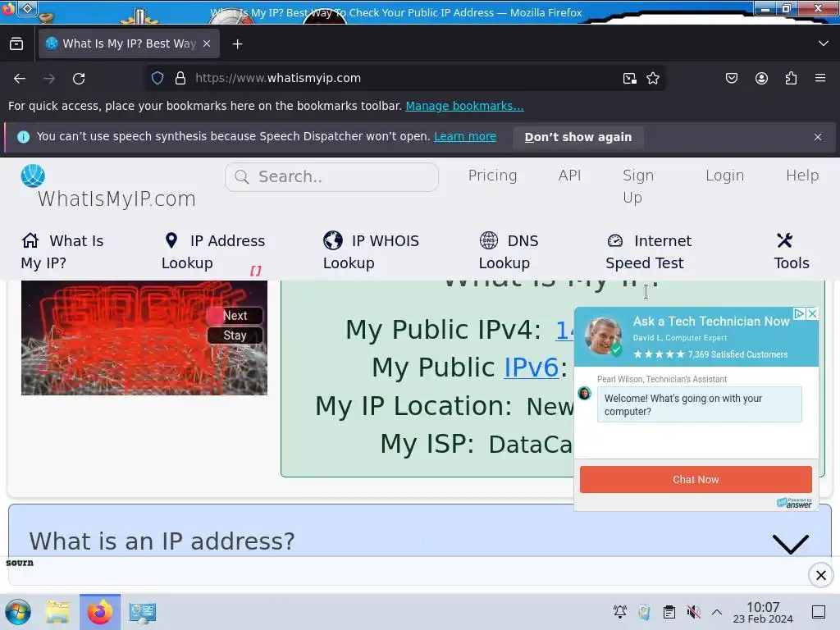
Task: Open Manage bookmarks link
Action: (x=464, y=106)
